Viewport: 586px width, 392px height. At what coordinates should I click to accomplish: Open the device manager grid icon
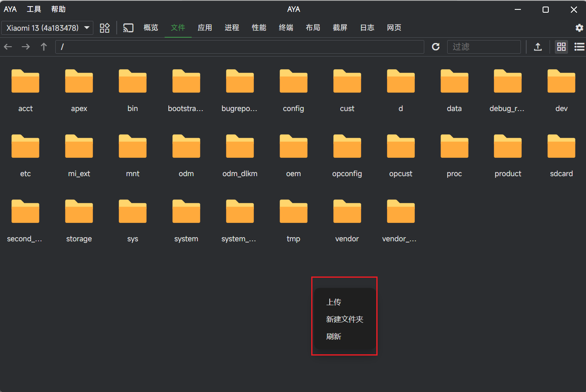click(104, 27)
